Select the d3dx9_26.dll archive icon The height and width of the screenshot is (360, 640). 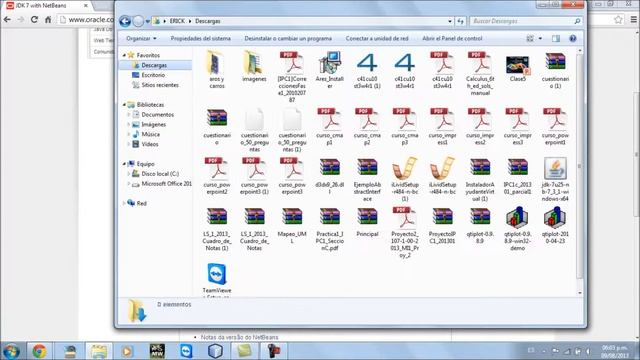click(329, 168)
